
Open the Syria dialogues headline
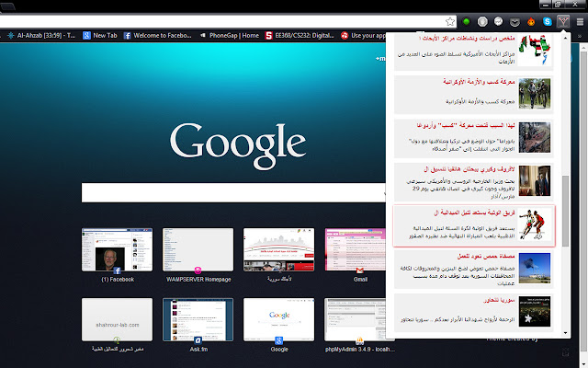tap(499, 300)
